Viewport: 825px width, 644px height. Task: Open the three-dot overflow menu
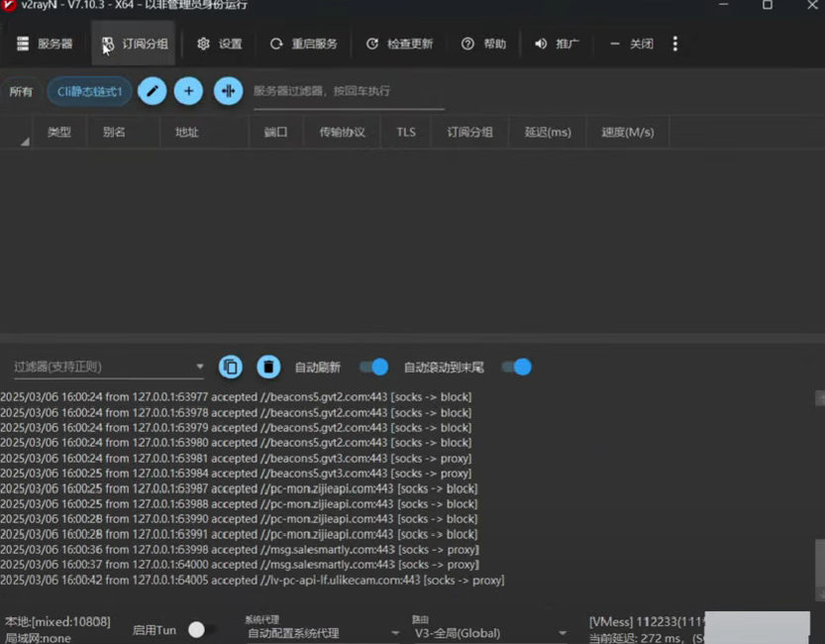pyautogui.click(x=675, y=44)
